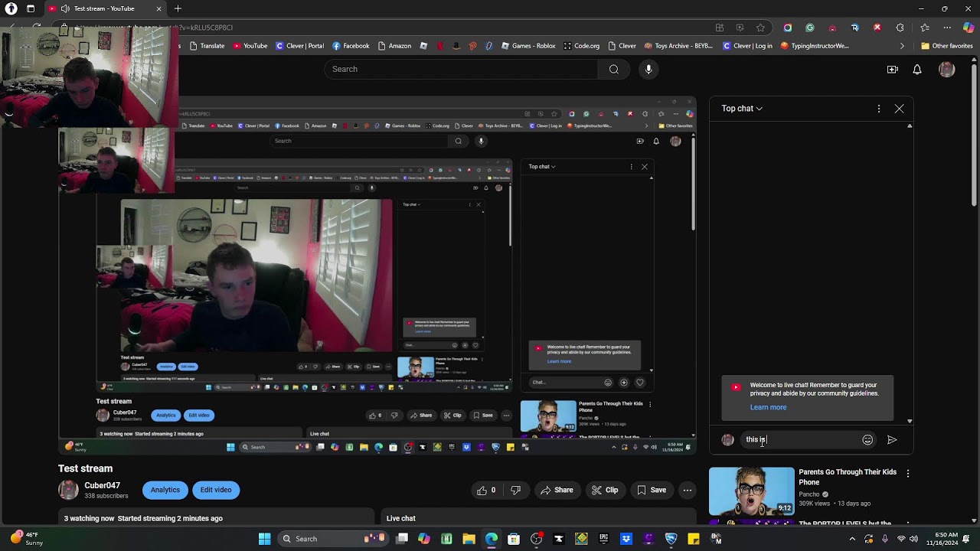Open Copilot in the Edge toolbar
The width and height of the screenshot is (980, 551).
click(x=969, y=28)
